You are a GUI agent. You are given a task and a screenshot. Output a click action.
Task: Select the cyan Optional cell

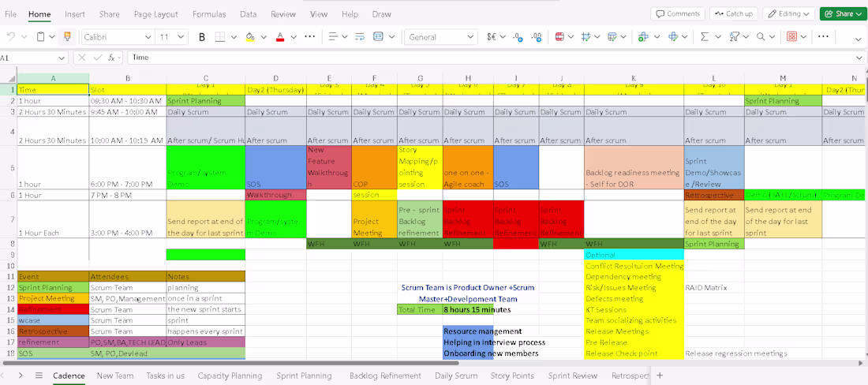pyautogui.click(x=634, y=255)
